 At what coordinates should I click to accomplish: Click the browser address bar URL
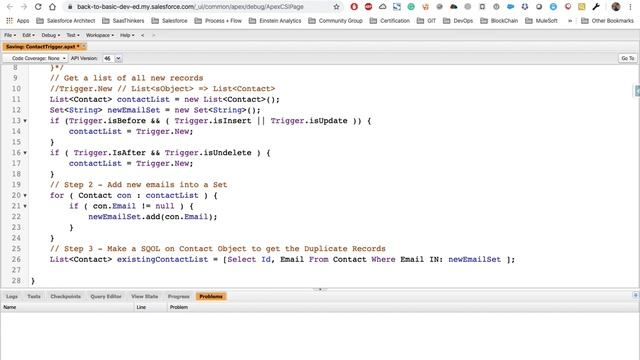pos(190,7)
